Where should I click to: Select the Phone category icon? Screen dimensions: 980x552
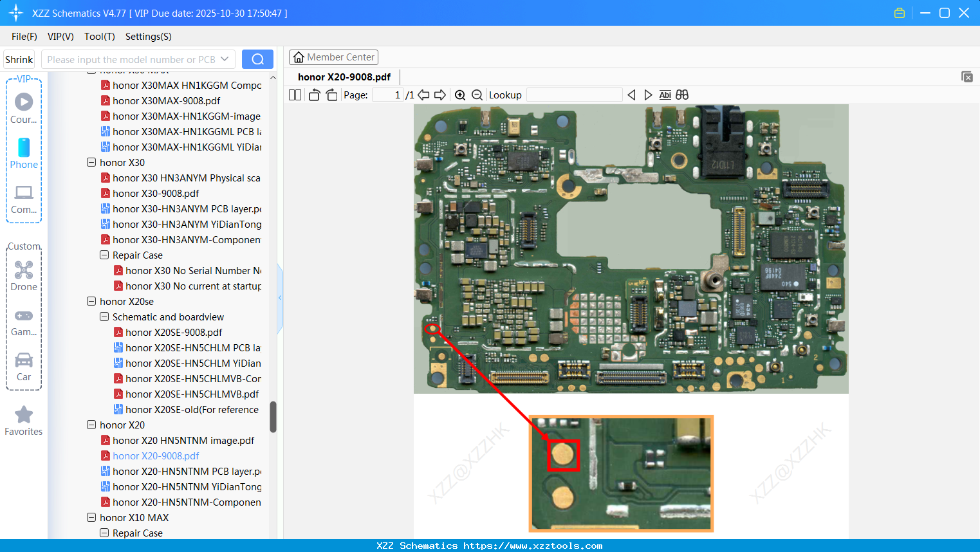pos(24,153)
